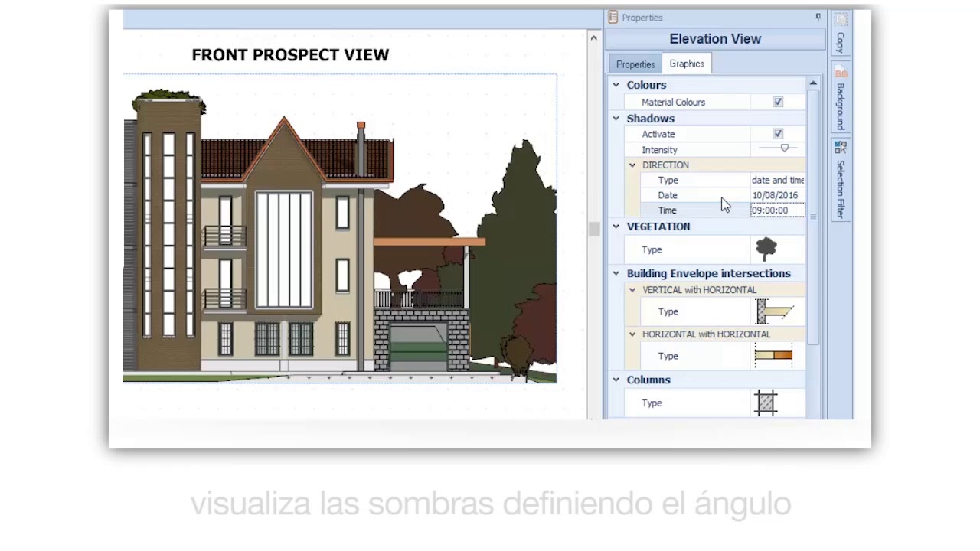Uncheck the Shadows Activate checkbox
Screen dimensions: 980x551
[x=778, y=134]
